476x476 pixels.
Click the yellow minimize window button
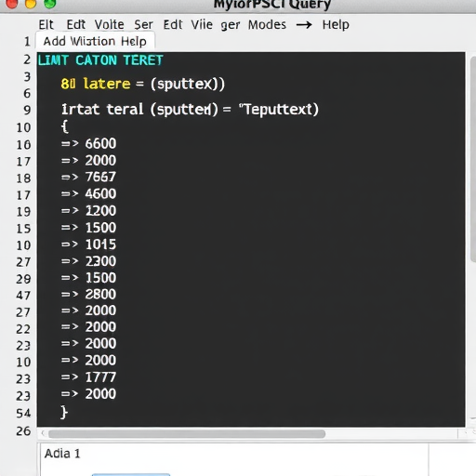[31, 4]
